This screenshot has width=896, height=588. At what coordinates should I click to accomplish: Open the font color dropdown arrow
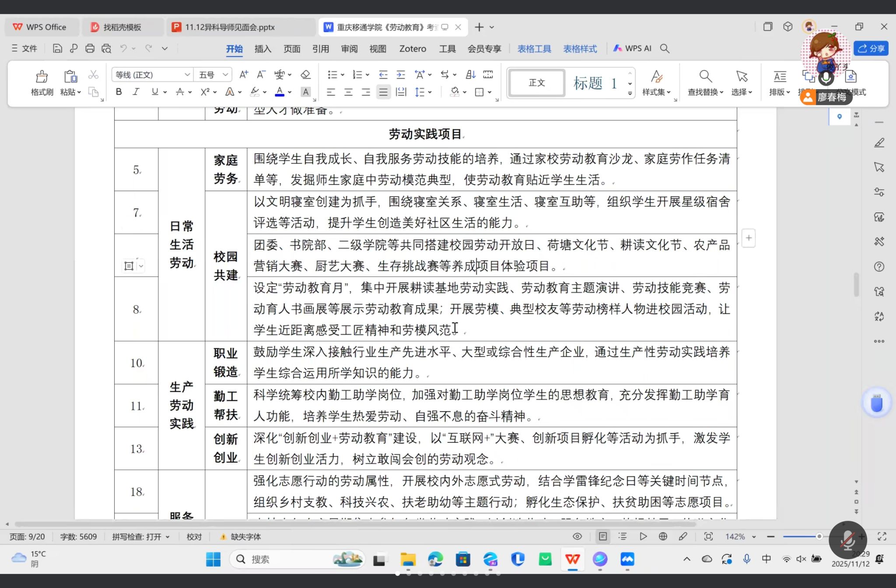[290, 92]
